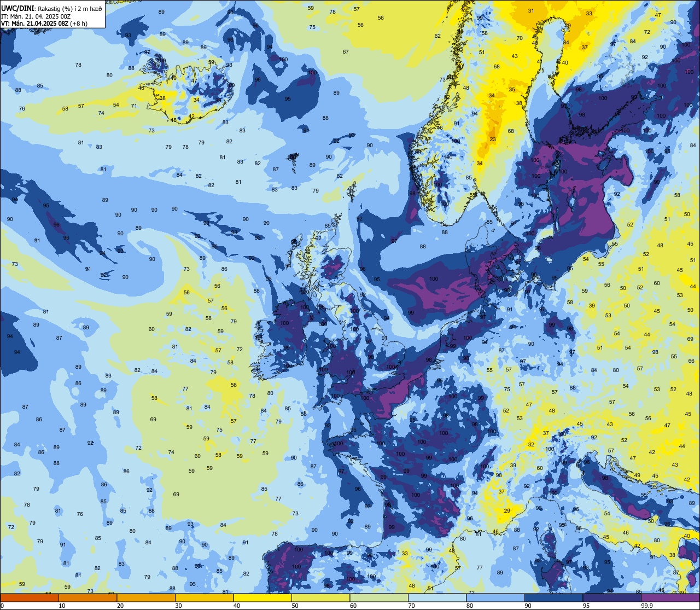The image size is (700, 610).
Task: Pick the 60–70 light green legend swatch
Action: [x=379, y=597]
